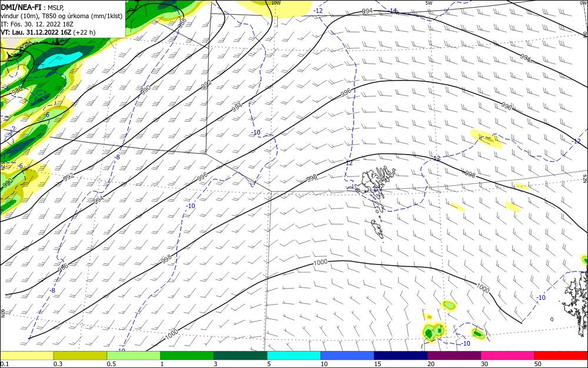The image size is (588, 368).
Task: Click the legend value "15" on color scale
Action: click(377, 364)
